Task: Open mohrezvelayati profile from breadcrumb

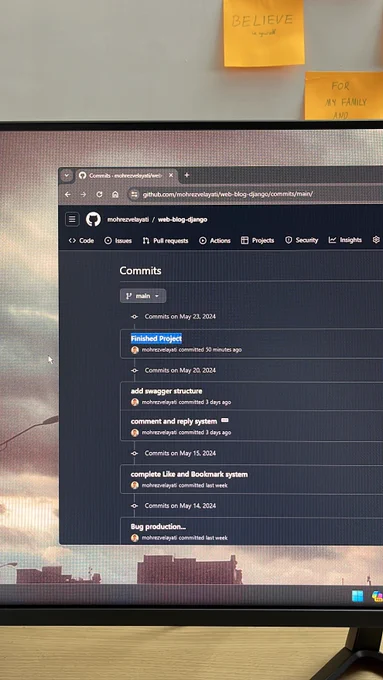Action: coord(128,219)
